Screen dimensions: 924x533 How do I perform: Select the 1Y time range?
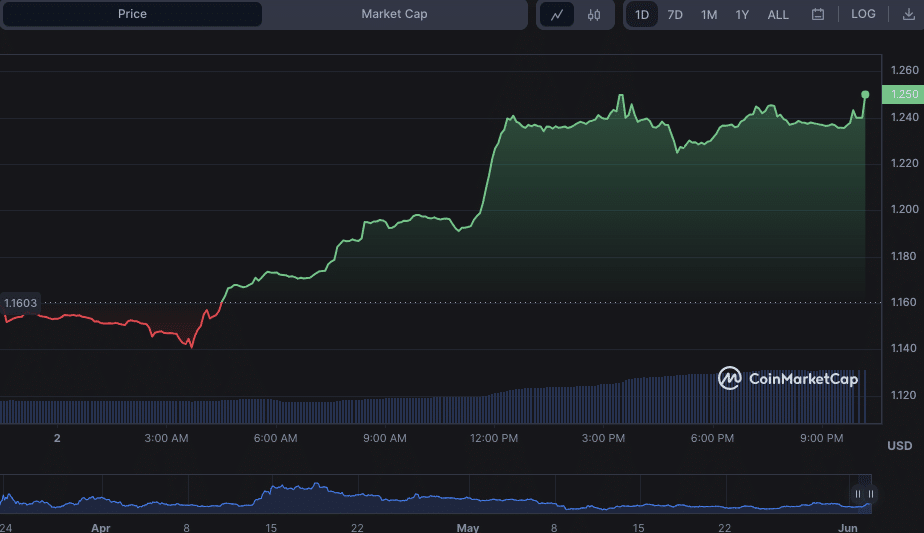742,15
